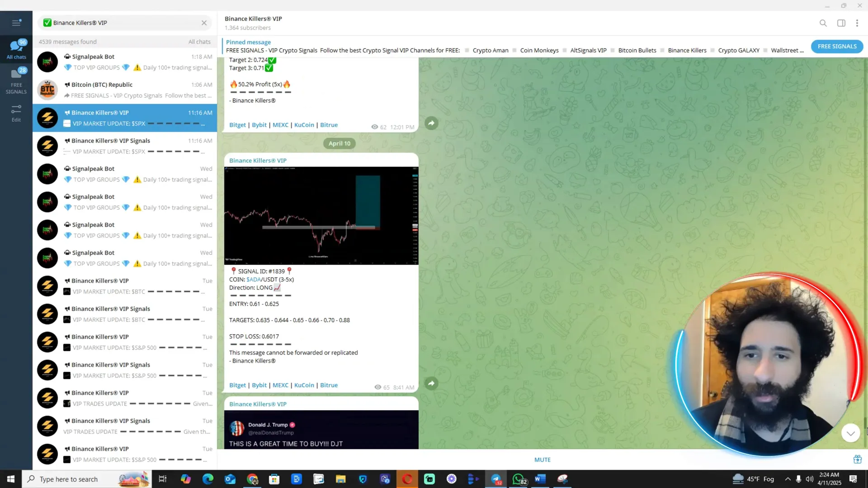Screen dimensions: 868x488
Task: Open the MEXC link in ADA signal message
Action: [280, 385]
